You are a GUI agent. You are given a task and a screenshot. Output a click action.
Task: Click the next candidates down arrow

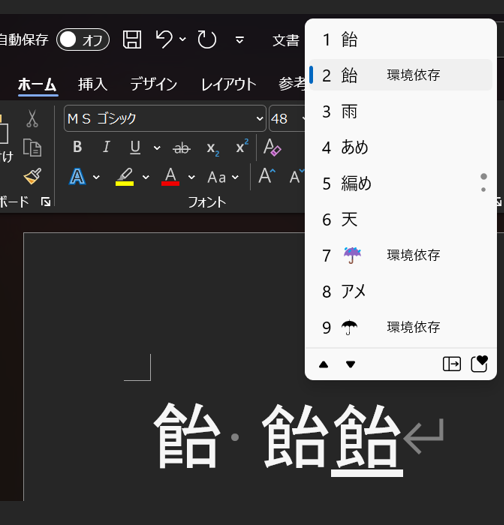point(350,364)
